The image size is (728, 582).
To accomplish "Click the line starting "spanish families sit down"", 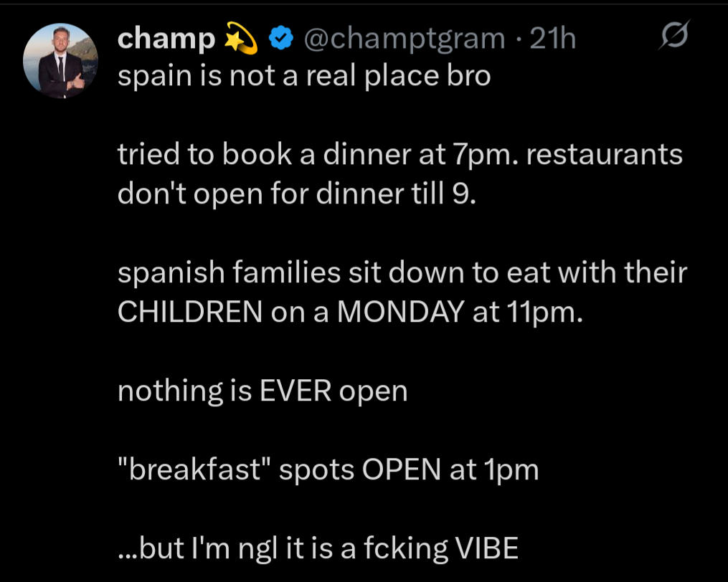I will pos(402,273).
